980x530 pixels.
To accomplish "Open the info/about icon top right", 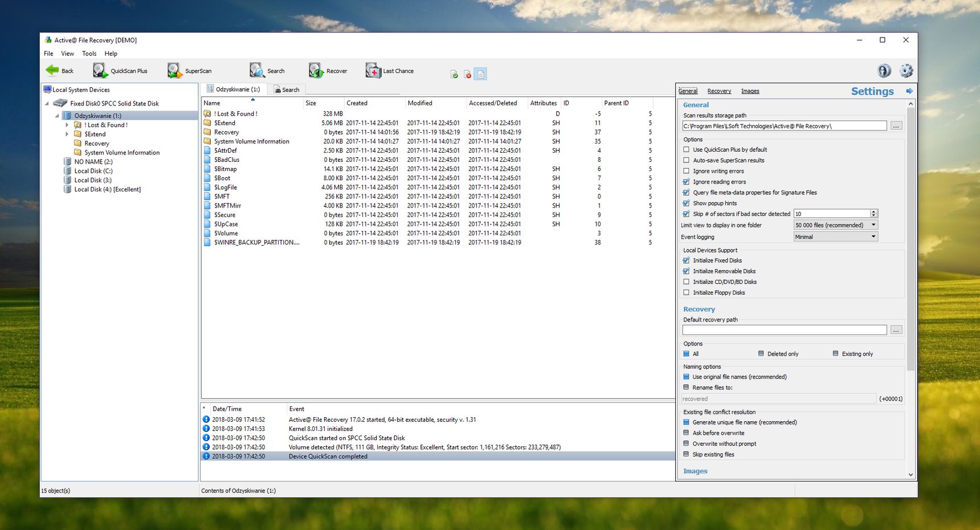I will click(x=884, y=71).
